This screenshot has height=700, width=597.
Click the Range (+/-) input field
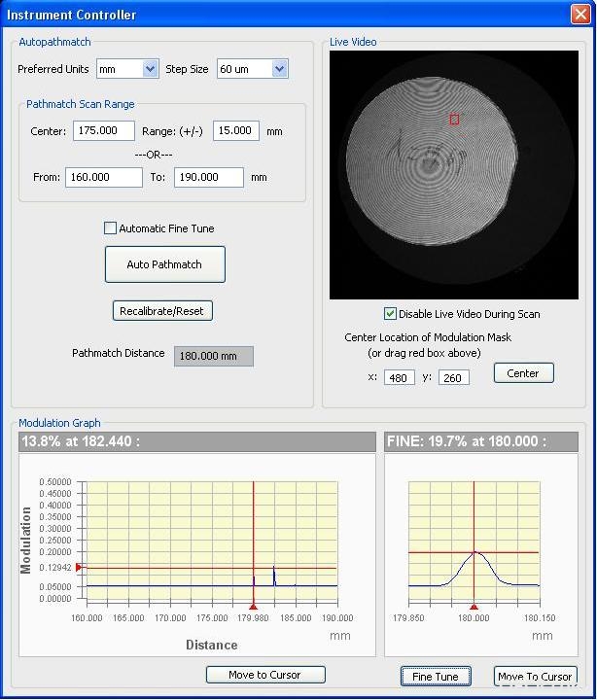point(236,131)
